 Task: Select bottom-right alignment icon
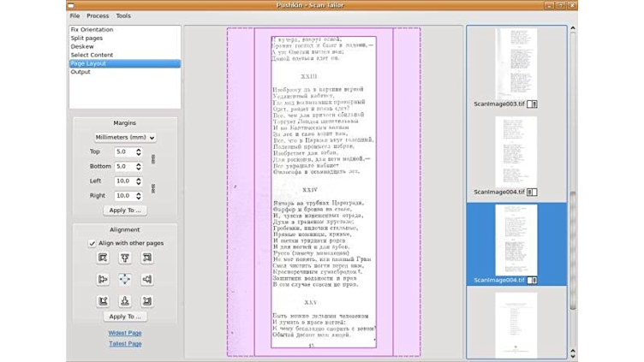[146, 301]
